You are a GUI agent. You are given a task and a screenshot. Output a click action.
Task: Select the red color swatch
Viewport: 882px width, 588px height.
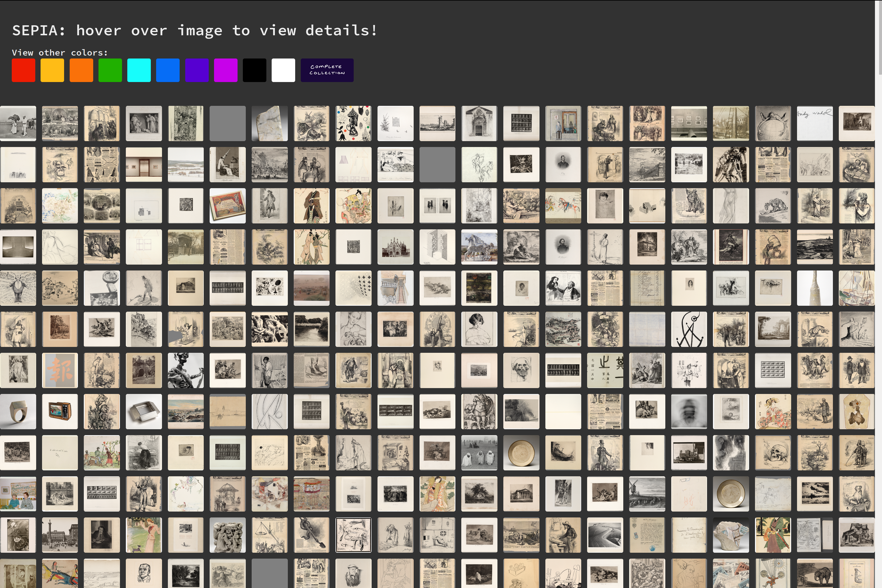click(23, 70)
